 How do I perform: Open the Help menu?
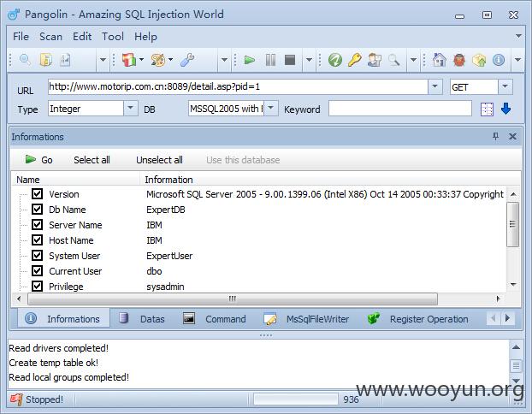(145, 36)
